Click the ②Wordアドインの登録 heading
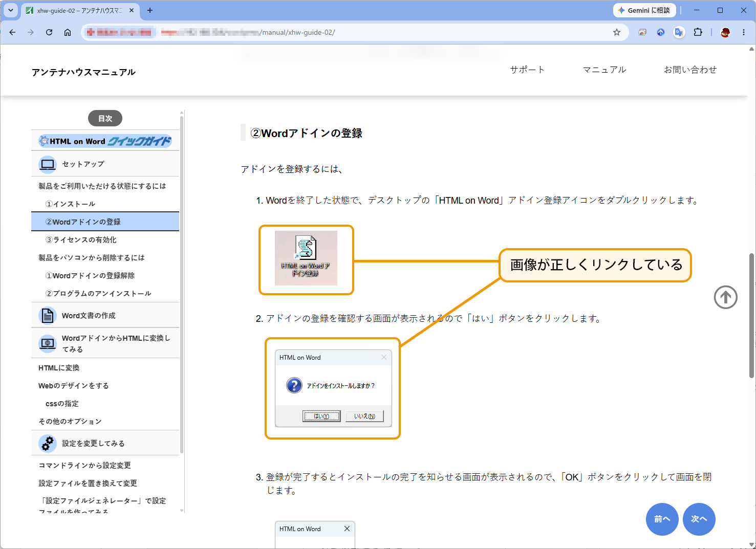This screenshot has width=756, height=549. (x=306, y=134)
